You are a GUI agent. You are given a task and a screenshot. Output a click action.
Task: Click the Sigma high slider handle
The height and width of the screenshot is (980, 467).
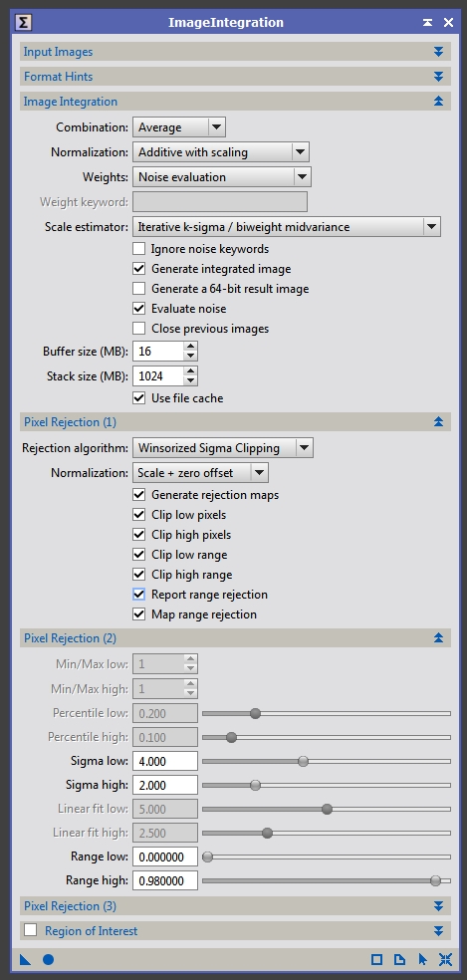coord(255,785)
